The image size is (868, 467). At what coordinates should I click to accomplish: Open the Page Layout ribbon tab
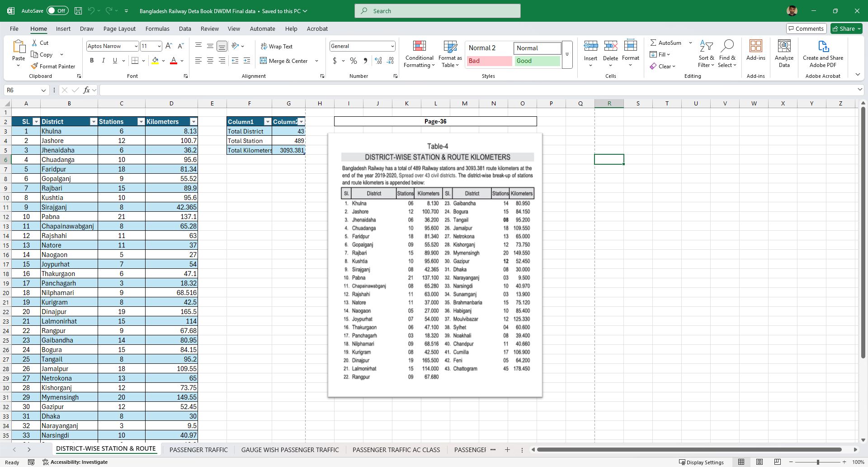(x=119, y=29)
